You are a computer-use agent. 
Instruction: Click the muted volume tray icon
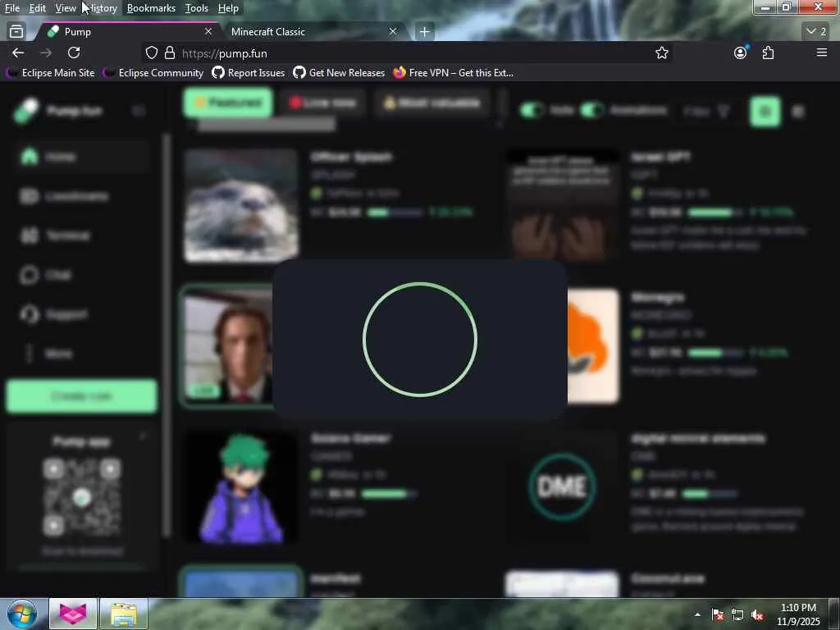[757, 614]
